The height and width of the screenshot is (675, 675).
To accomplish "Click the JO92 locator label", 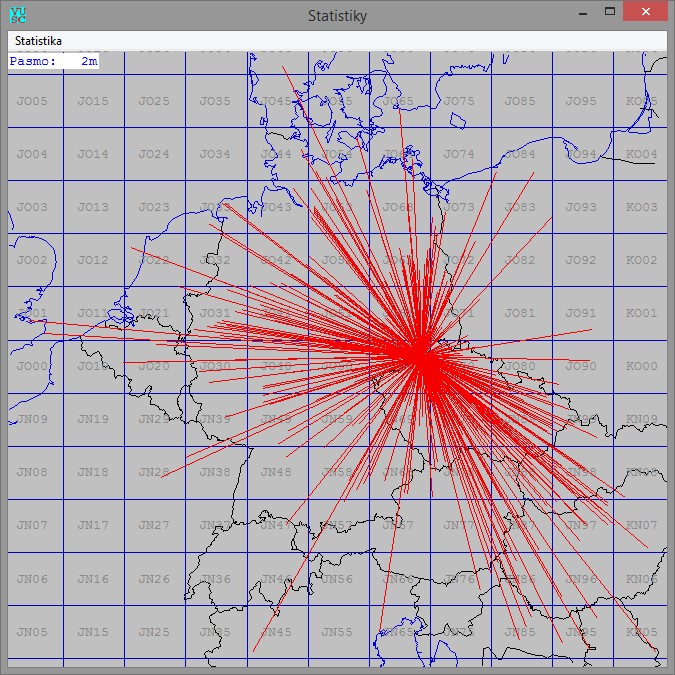I will 581,260.
